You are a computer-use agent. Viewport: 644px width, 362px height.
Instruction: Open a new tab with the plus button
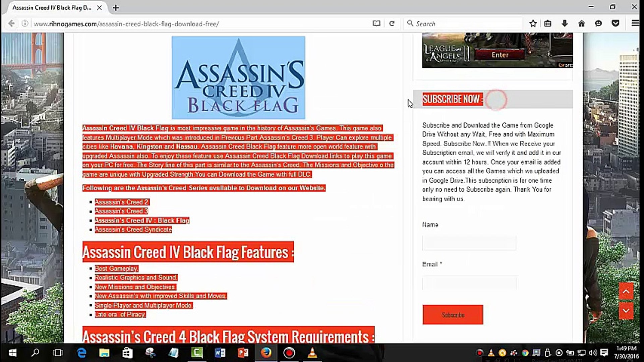click(116, 8)
